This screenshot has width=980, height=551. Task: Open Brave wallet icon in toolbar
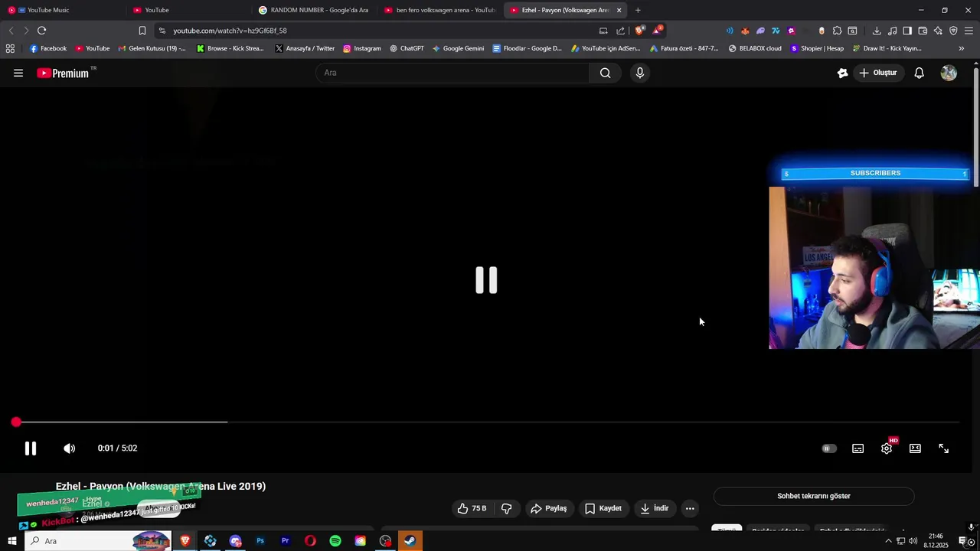click(x=923, y=31)
